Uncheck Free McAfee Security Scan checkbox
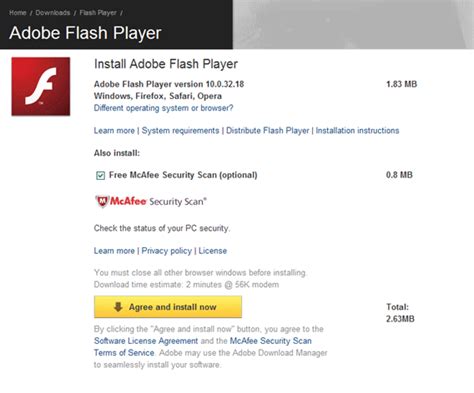The height and width of the screenshot is (393, 474). coord(100,175)
